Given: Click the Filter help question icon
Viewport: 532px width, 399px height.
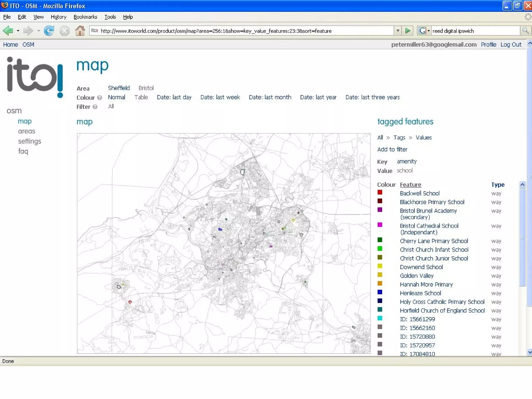Looking at the screenshot, I should (95, 107).
